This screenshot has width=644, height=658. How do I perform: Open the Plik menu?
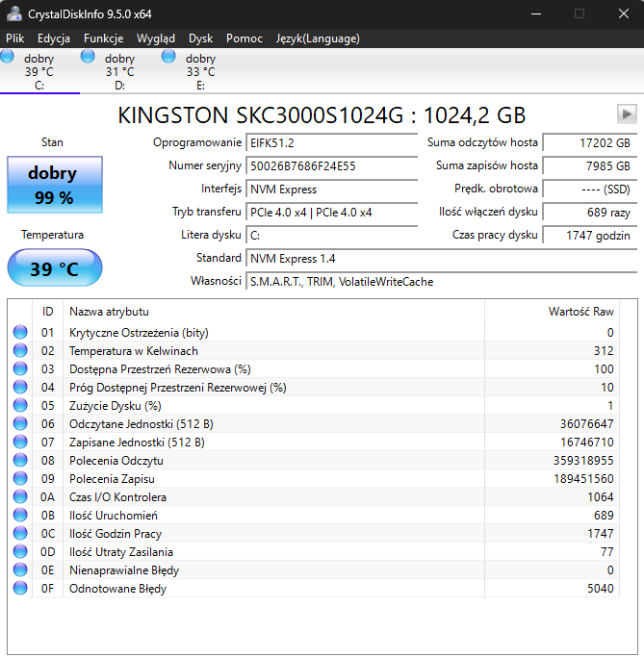(15, 38)
